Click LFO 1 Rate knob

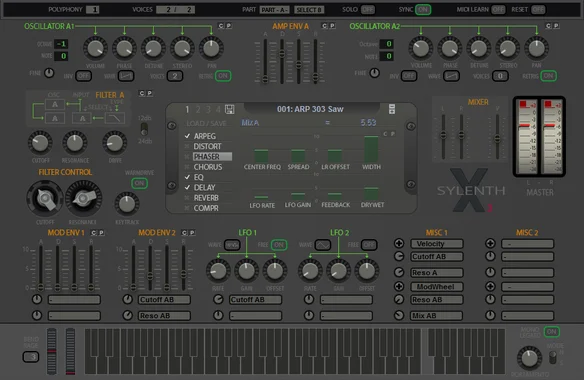click(x=218, y=271)
